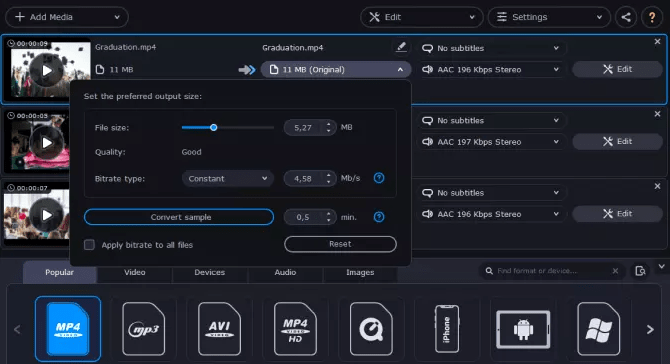Remove Graduation.mp4 from the list
The image size is (670, 364).
[x=657, y=41]
